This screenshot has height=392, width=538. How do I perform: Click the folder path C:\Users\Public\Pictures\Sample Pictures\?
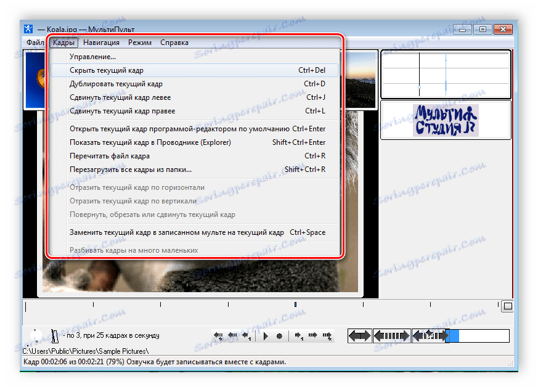[x=86, y=351]
